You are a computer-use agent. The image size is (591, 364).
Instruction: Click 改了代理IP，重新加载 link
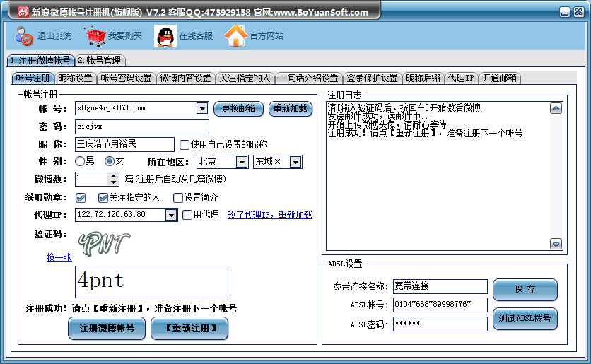click(x=269, y=215)
